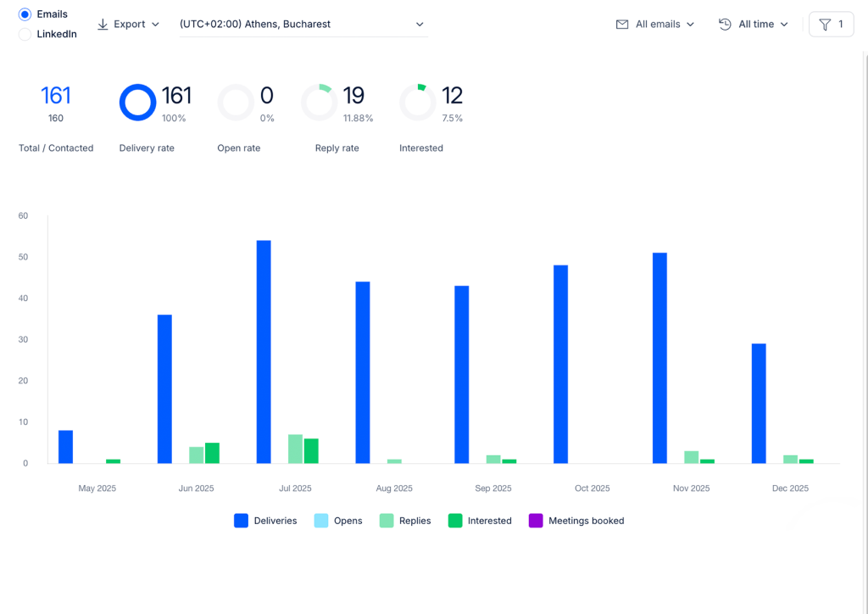Expand the Athens, Bucharest timezone dropdown

pyautogui.click(x=303, y=25)
